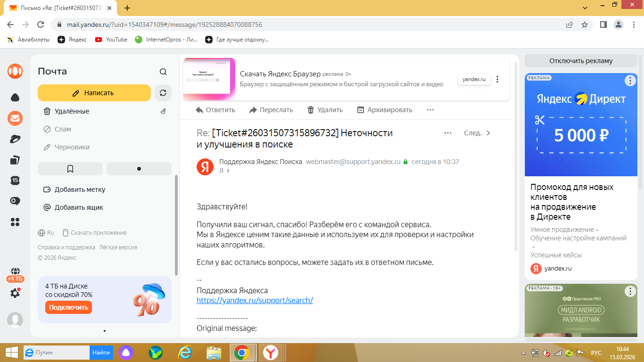Open the Messenger chat bubble icon

tap(15, 201)
